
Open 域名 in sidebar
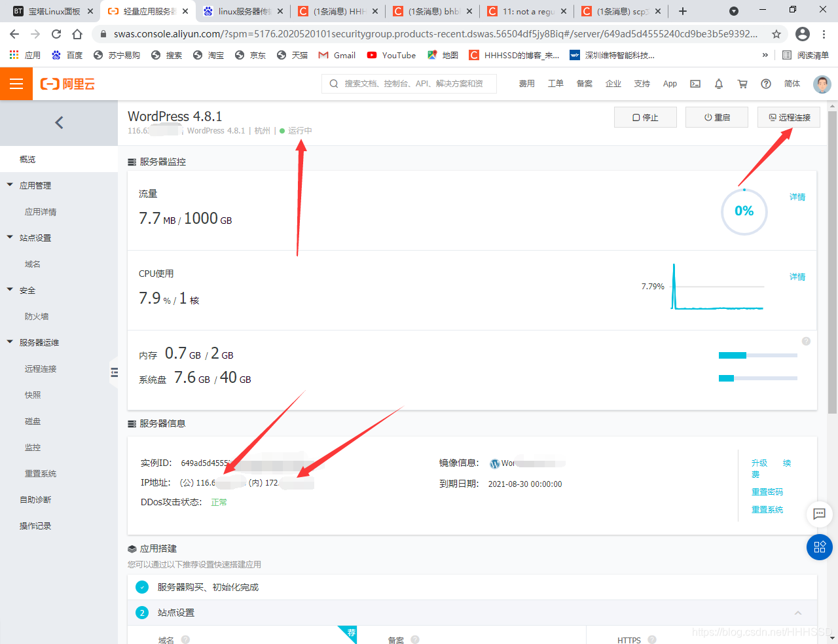pyautogui.click(x=33, y=264)
